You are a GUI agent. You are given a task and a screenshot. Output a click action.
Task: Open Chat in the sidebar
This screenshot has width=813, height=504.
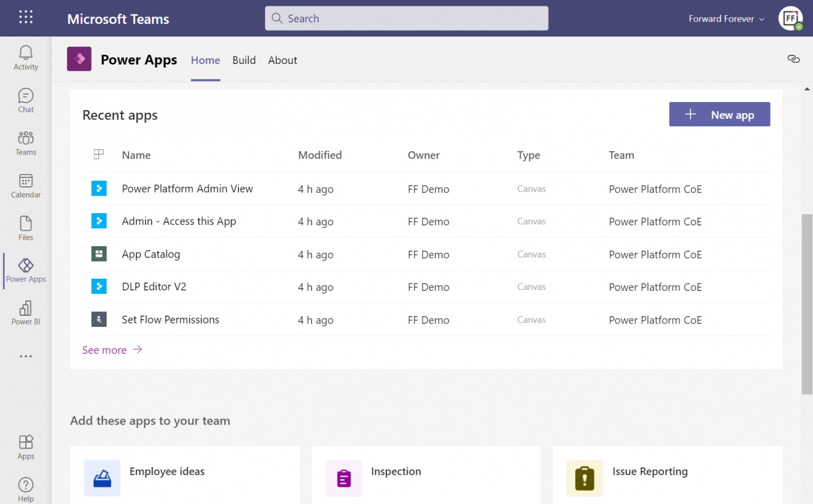coord(25,100)
